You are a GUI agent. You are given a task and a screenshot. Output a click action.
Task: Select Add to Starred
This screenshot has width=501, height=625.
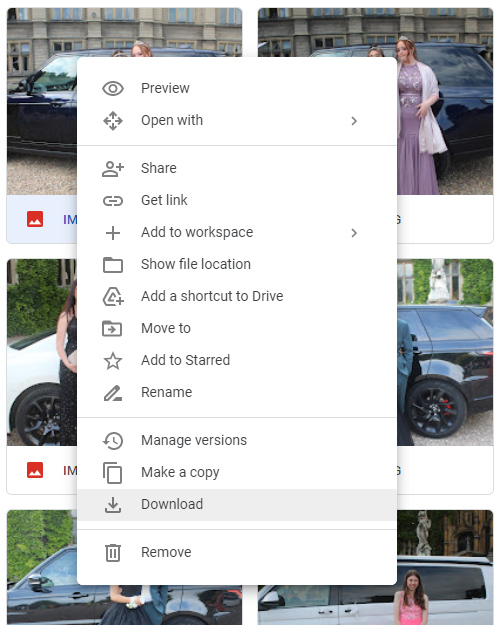click(x=237, y=360)
